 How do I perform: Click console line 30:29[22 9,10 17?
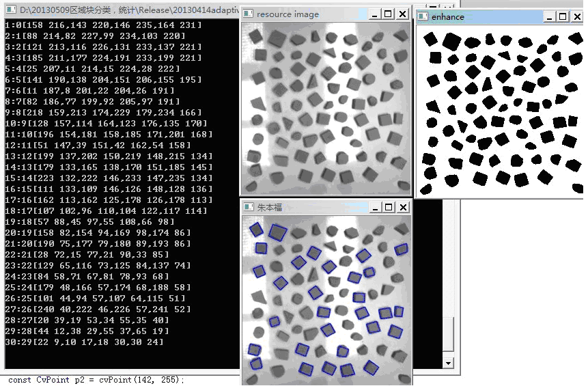click(x=85, y=342)
